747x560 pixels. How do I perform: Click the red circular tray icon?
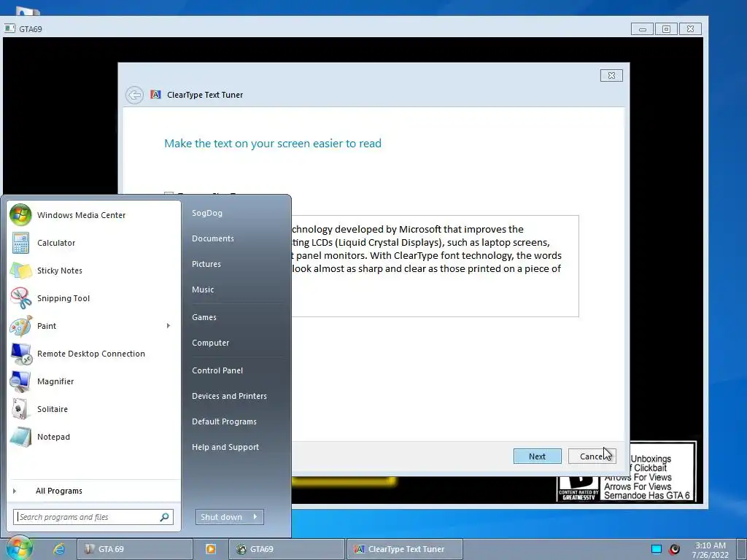pos(674,549)
